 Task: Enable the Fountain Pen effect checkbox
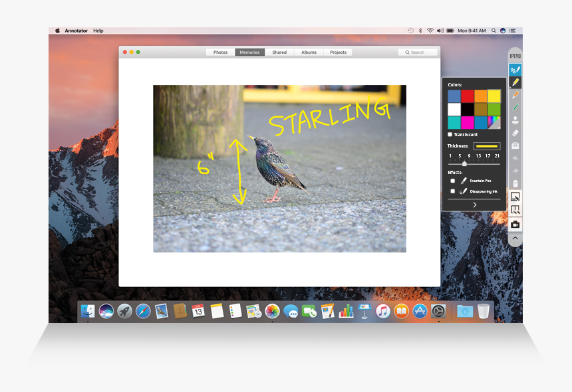pyautogui.click(x=453, y=181)
